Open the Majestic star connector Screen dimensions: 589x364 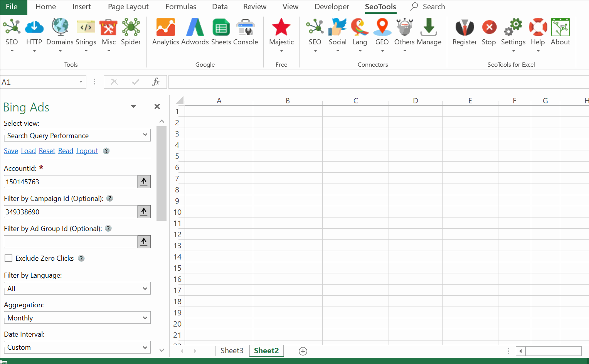pyautogui.click(x=281, y=27)
